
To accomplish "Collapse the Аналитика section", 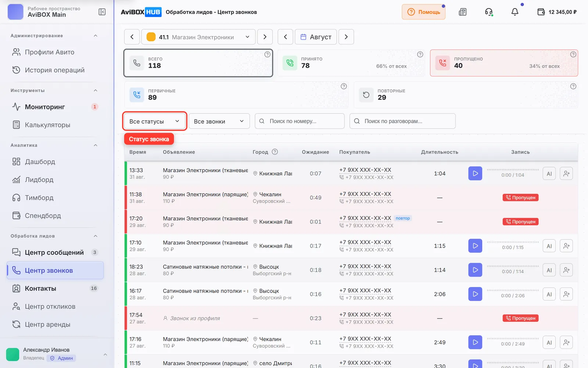I will (x=96, y=145).
